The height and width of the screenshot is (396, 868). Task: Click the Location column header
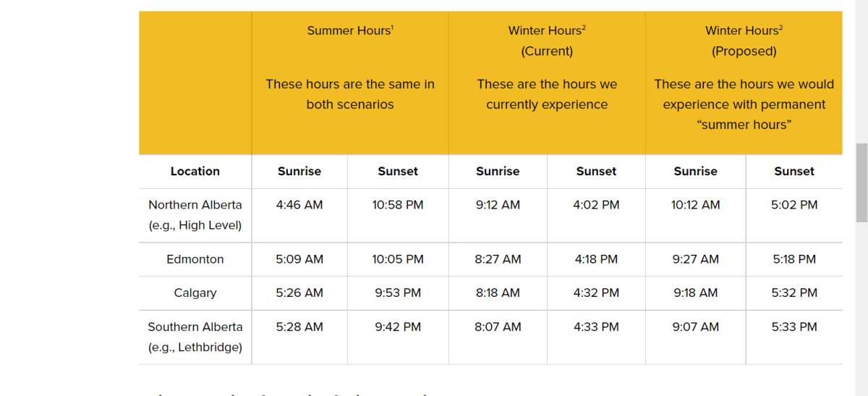[x=195, y=172]
